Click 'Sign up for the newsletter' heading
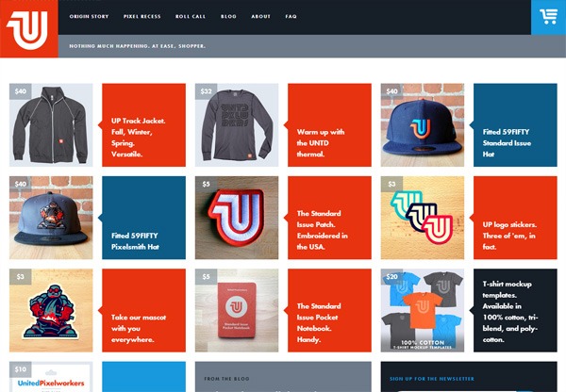Viewport: 566px width, 392px height. pos(432,379)
